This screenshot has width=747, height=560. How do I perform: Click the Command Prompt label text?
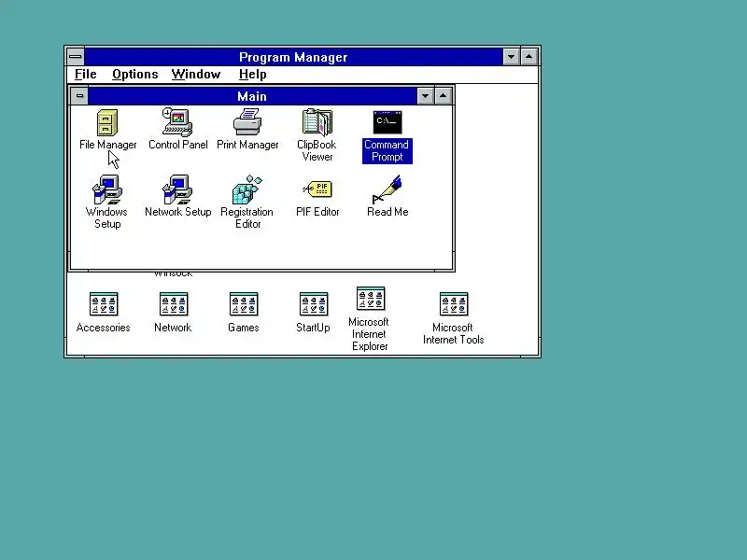tap(387, 150)
